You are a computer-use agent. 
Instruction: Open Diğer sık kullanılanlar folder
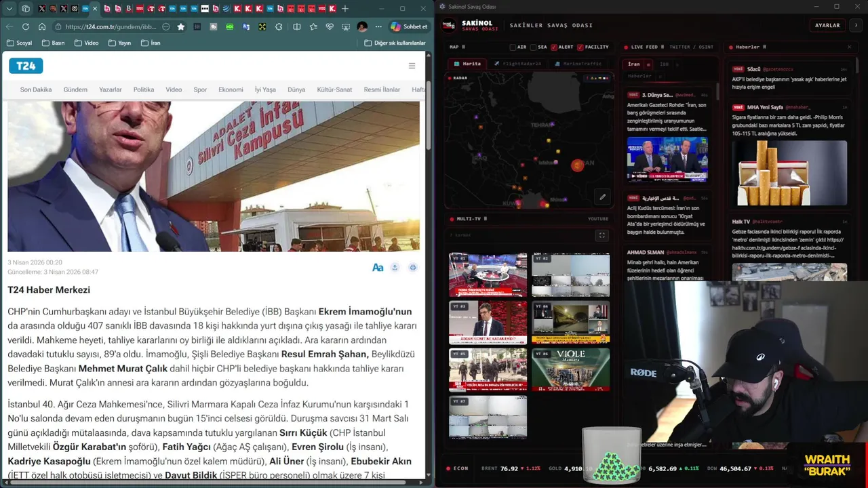(395, 43)
